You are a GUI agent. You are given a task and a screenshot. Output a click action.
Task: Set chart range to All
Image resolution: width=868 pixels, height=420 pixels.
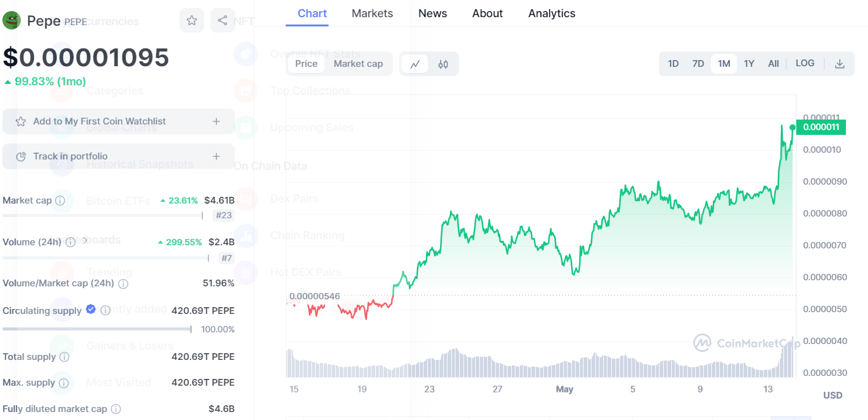774,64
